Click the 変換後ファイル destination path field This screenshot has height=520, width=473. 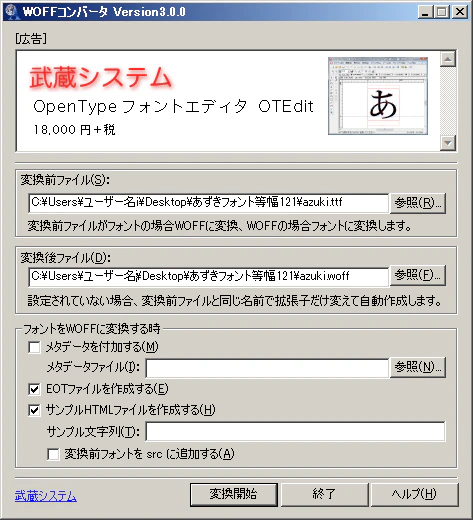[209, 276]
